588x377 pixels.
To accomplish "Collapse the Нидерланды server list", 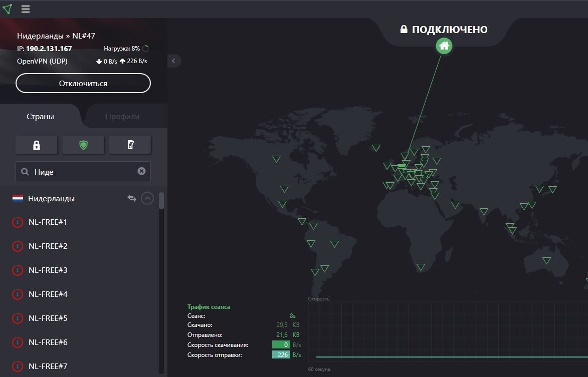I will pyautogui.click(x=147, y=198).
